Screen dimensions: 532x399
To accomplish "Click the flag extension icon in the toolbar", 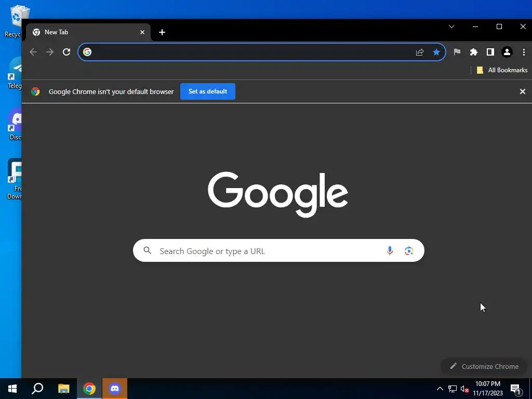I will click(457, 52).
